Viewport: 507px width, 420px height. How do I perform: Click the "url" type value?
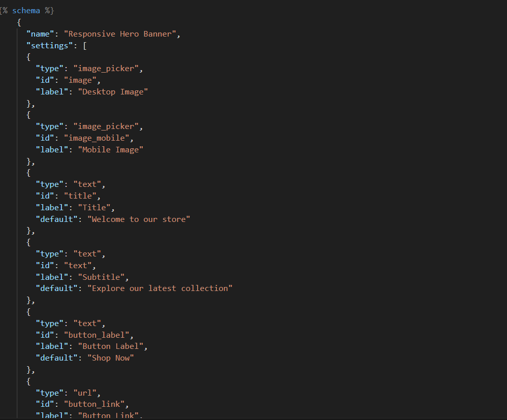[x=85, y=393]
